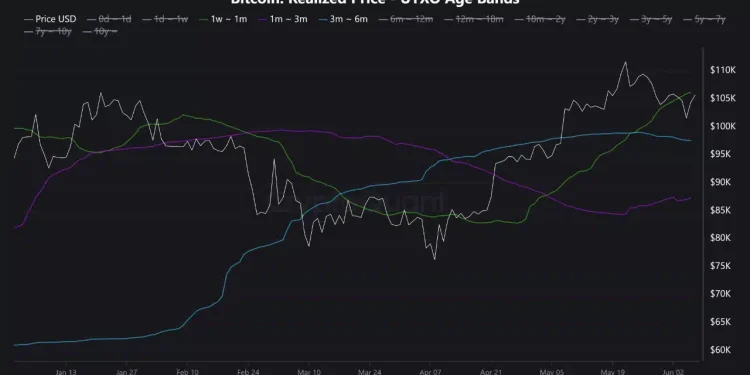Select the Feb 10 date label
The image size is (750, 375).
point(187,372)
